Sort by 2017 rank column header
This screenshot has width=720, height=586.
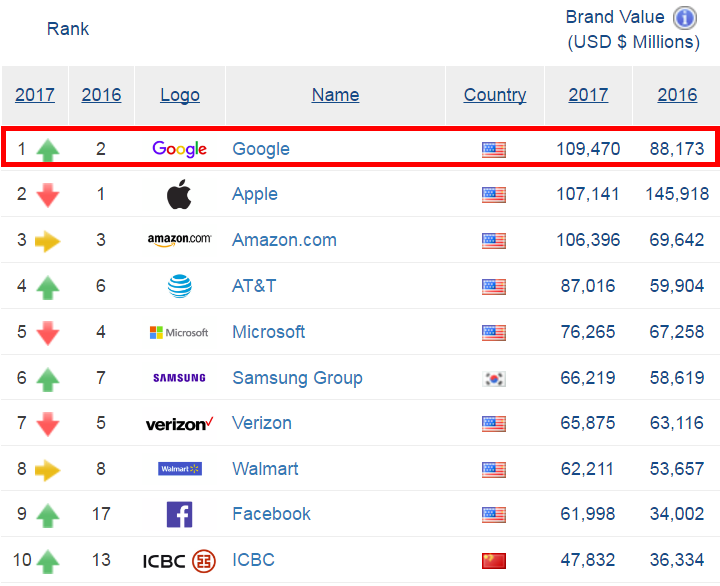pyautogui.click(x=35, y=95)
